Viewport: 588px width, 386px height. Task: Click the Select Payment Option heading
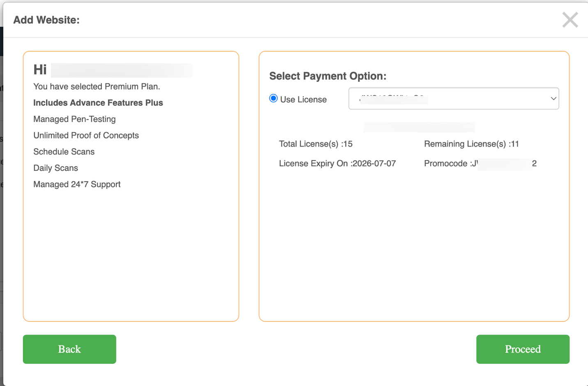coord(327,76)
